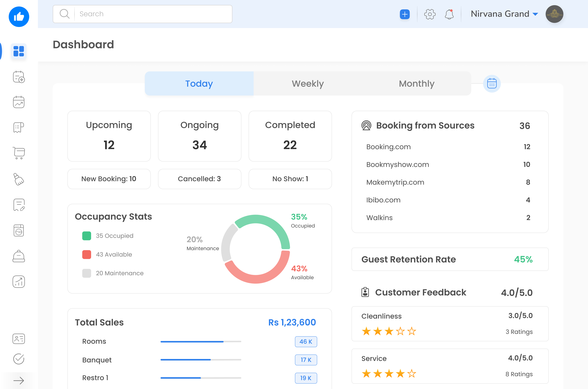The width and height of the screenshot is (588, 389).
Task: Select the POS shopping cart icon
Action: [x=19, y=153]
